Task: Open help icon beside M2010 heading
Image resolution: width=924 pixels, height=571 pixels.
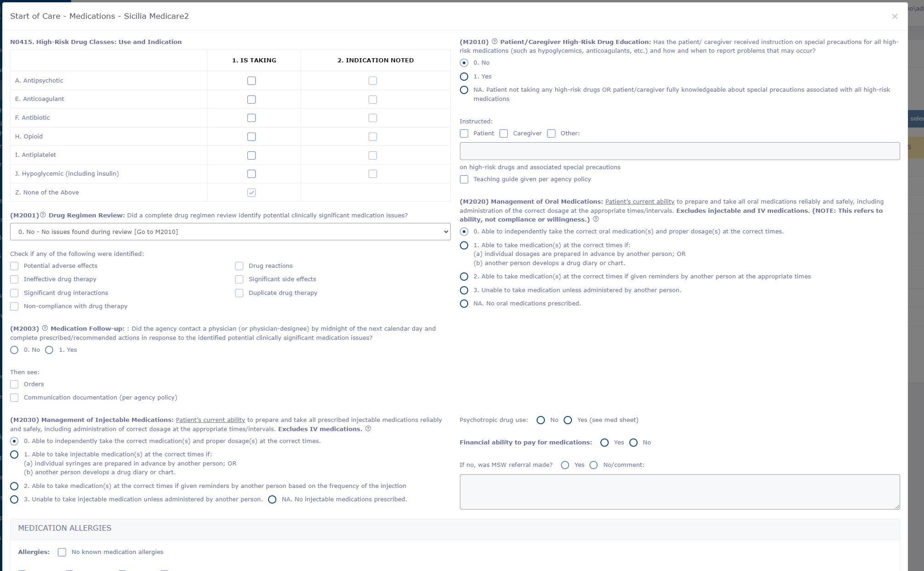Action: click(x=494, y=42)
